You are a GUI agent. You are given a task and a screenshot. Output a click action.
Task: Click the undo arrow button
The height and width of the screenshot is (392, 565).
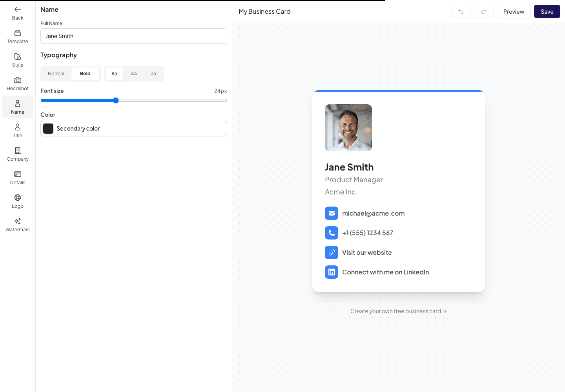[461, 11]
